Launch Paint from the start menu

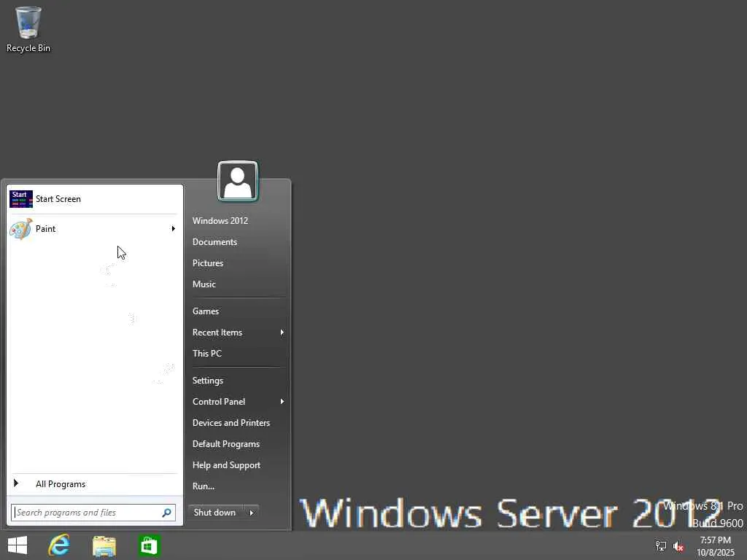93,229
